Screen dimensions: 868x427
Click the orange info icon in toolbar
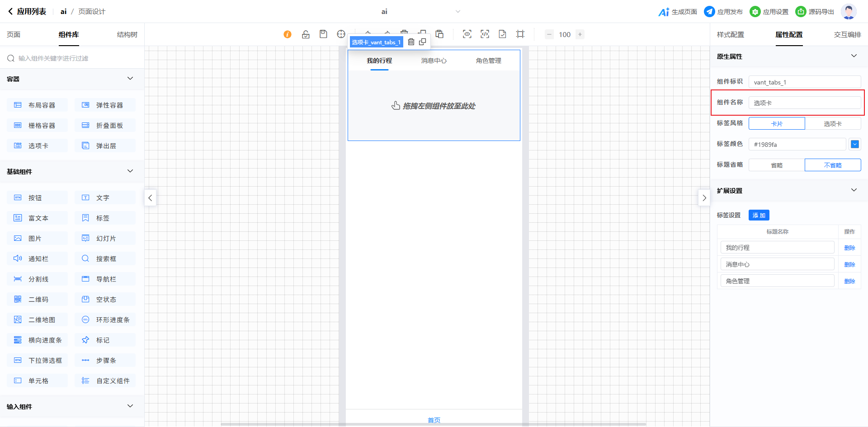288,34
